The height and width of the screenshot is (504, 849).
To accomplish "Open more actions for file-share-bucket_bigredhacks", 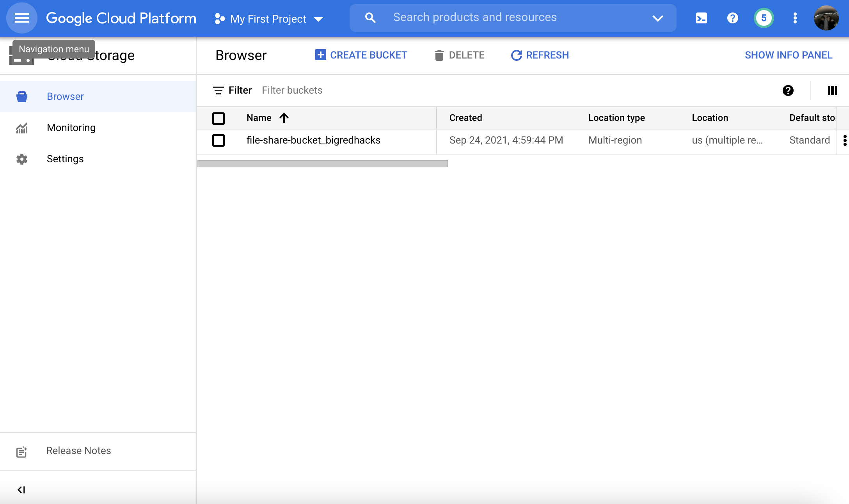I will pyautogui.click(x=845, y=140).
